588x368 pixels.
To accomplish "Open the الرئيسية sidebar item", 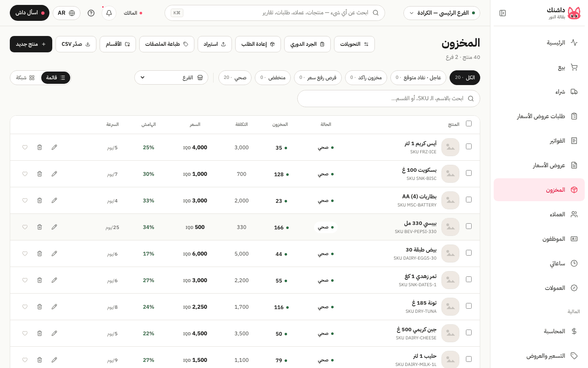I will 539,43.
